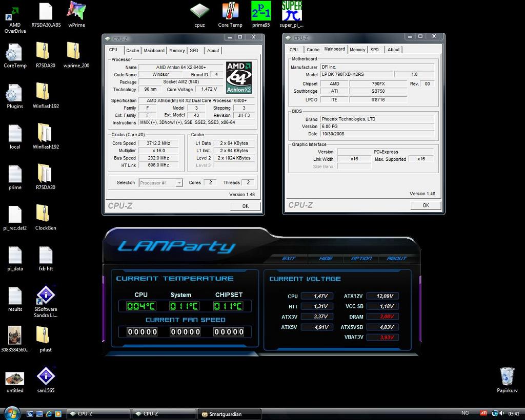Open the Processor #1 selection dropdown
The width and height of the screenshot is (525, 420).
click(160, 183)
